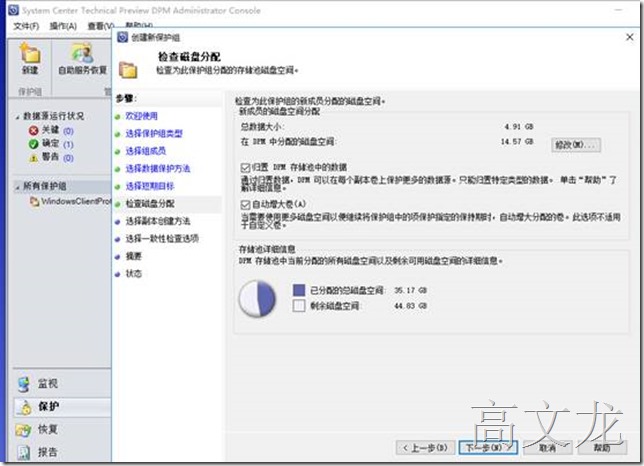The height and width of the screenshot is (466, 644).
Task: Click the 新建 protection group icon
Action: tap(30, 54)
